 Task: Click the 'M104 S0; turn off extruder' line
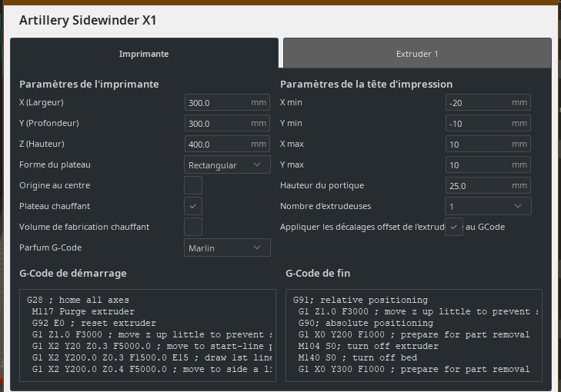point(368,346)
